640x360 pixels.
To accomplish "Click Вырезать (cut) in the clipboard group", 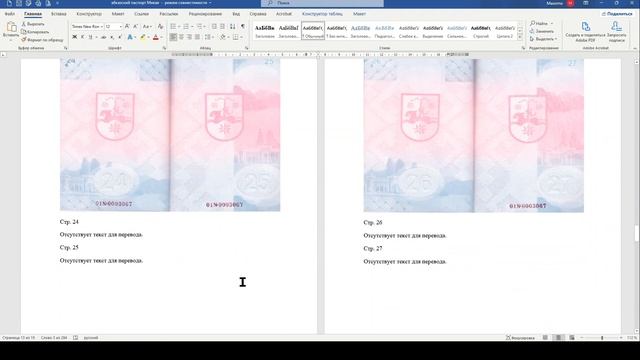I will (33, 24).
